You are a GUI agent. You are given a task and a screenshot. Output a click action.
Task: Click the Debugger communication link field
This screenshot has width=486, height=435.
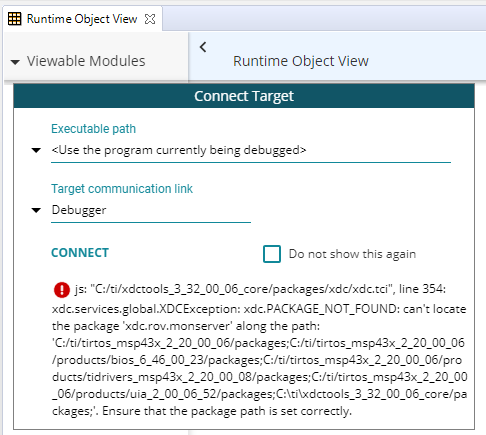coord(151,211)
